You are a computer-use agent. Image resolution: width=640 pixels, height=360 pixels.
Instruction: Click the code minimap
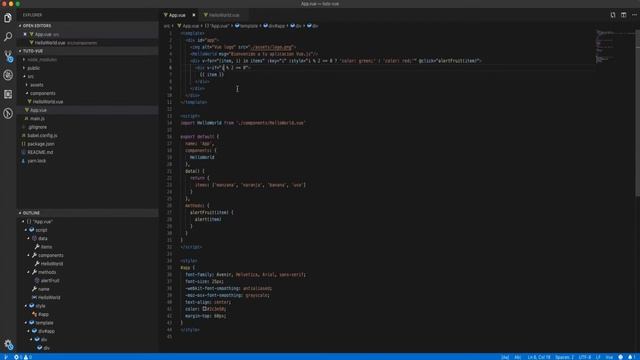point(614,46)
